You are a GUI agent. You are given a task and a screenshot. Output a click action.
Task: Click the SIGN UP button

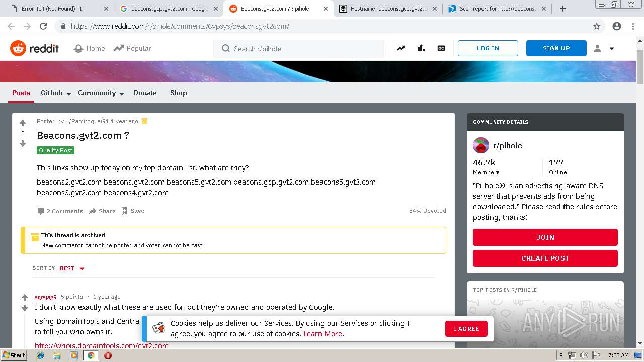pyautogui.click(x=556, y=48)
